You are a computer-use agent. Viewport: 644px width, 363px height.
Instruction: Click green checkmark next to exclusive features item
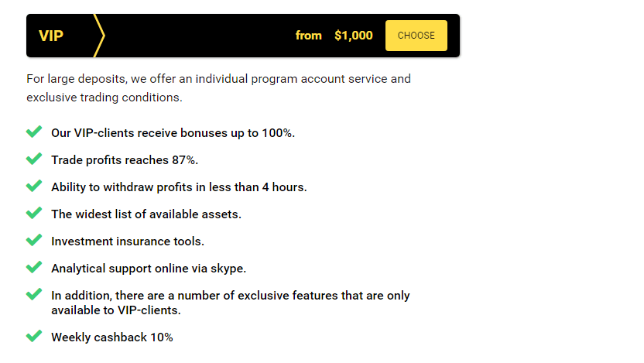(x=34, y=294)
